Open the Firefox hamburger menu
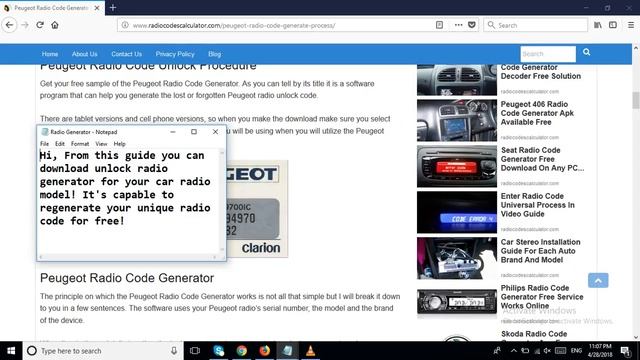 (631, 25)
